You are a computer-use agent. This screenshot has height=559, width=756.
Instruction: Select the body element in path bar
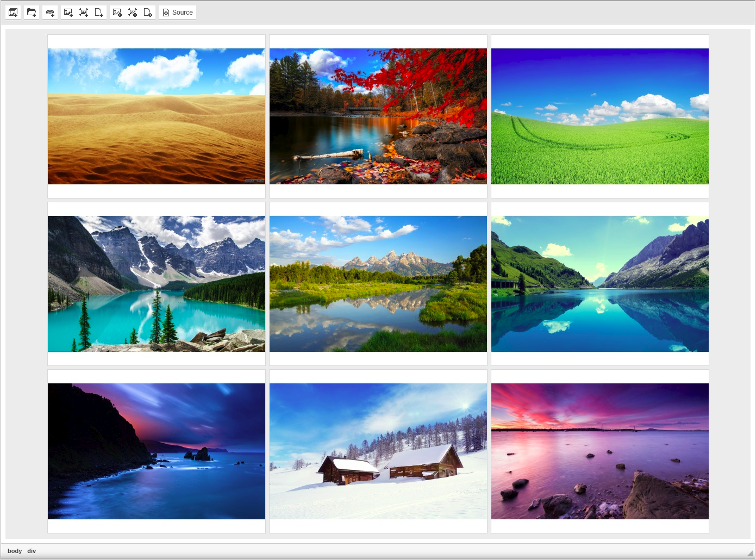[x=15, y=551]
